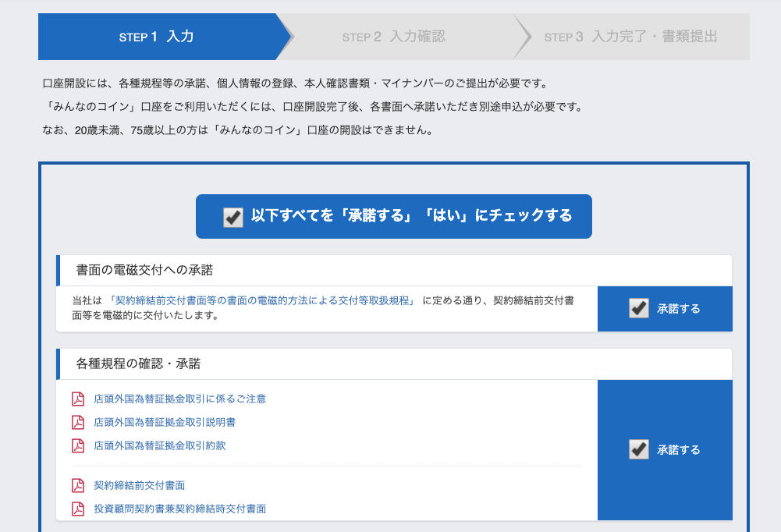
Task: Click PDF icon beside 契約締結前交付書面
Action: (78, 485)
